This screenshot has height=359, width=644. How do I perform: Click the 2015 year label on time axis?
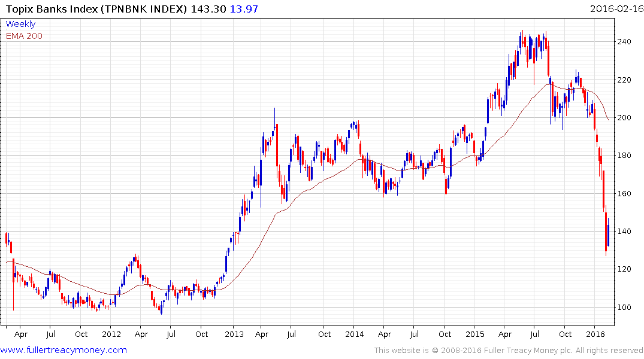pos(475,334)
